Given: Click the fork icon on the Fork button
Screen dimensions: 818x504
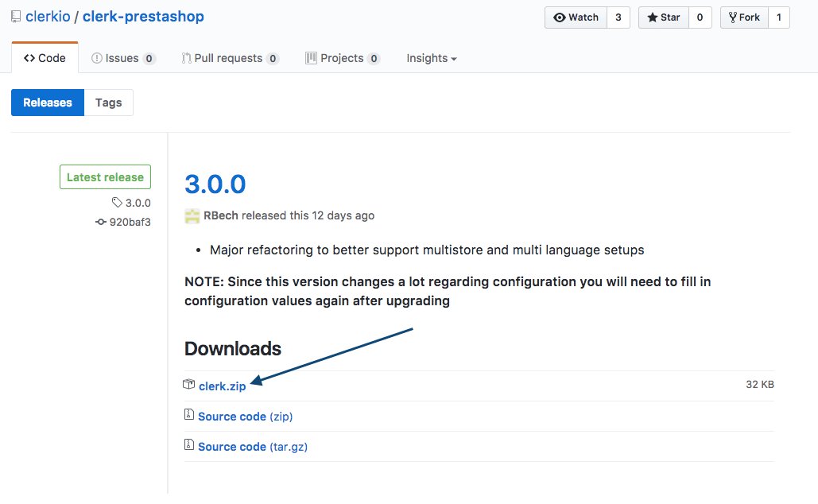Looking at the screenshot, I should click(x=732, y=17).
